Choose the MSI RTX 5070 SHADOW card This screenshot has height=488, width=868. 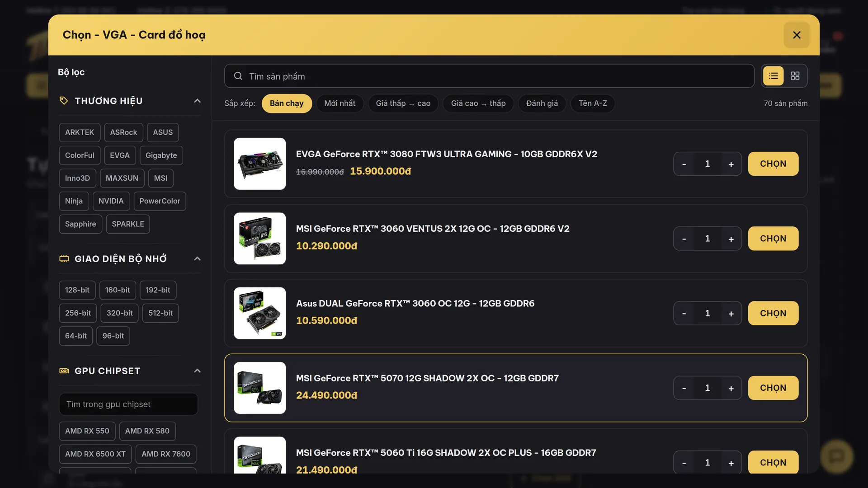click(773, 388)
